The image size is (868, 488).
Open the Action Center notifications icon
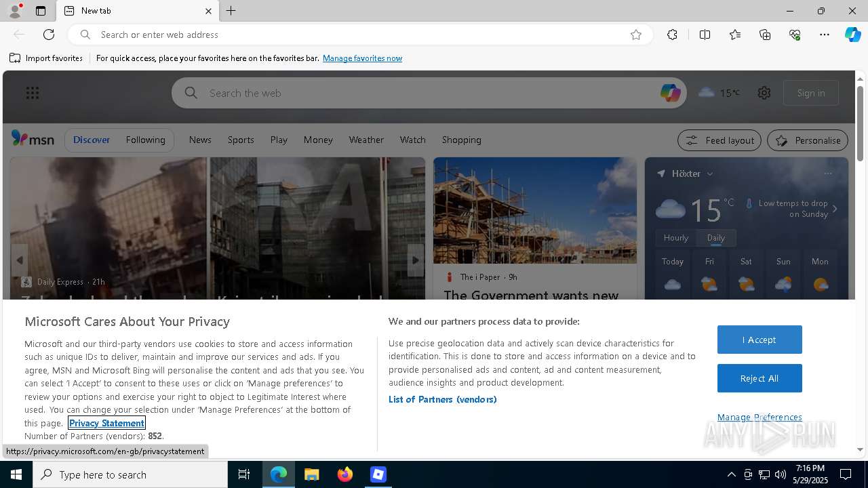(x=846, y=474)
